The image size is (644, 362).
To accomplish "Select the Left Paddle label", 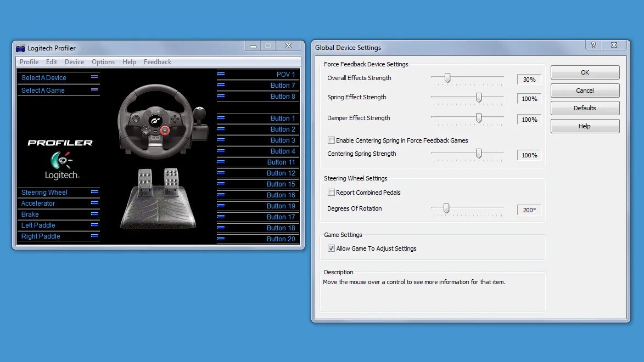I will tap(38, 225).
